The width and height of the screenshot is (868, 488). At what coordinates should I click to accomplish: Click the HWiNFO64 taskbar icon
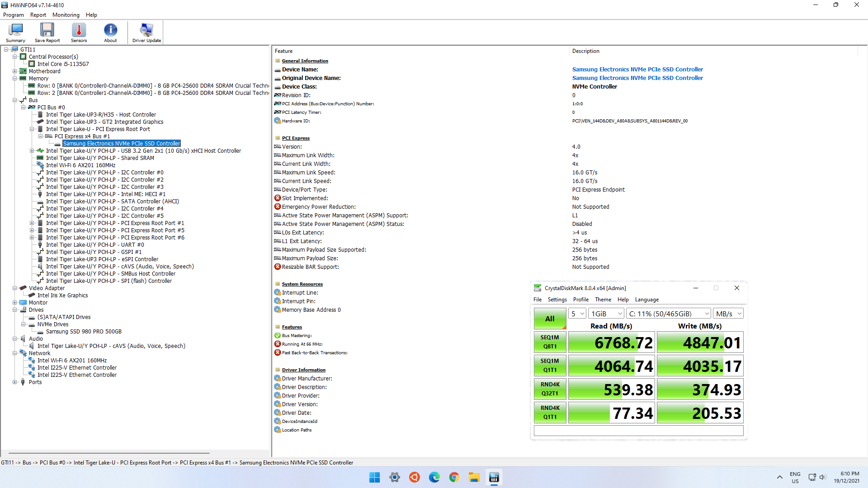point(494,477)
